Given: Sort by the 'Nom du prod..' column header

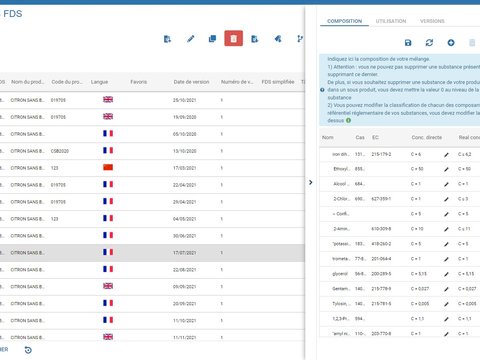Looking at the screenshot, I should coord(27,82).
